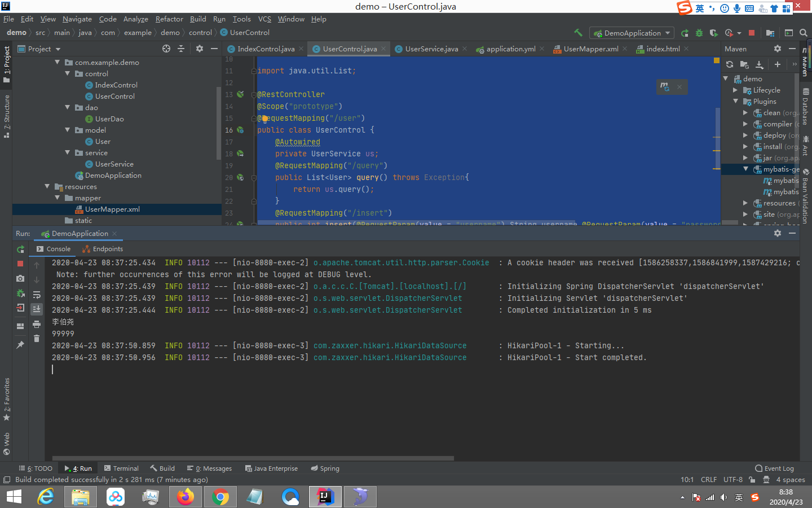
Task: Click Select Opened File target icon
Action: pyautogui.click(x=166, y=49)
